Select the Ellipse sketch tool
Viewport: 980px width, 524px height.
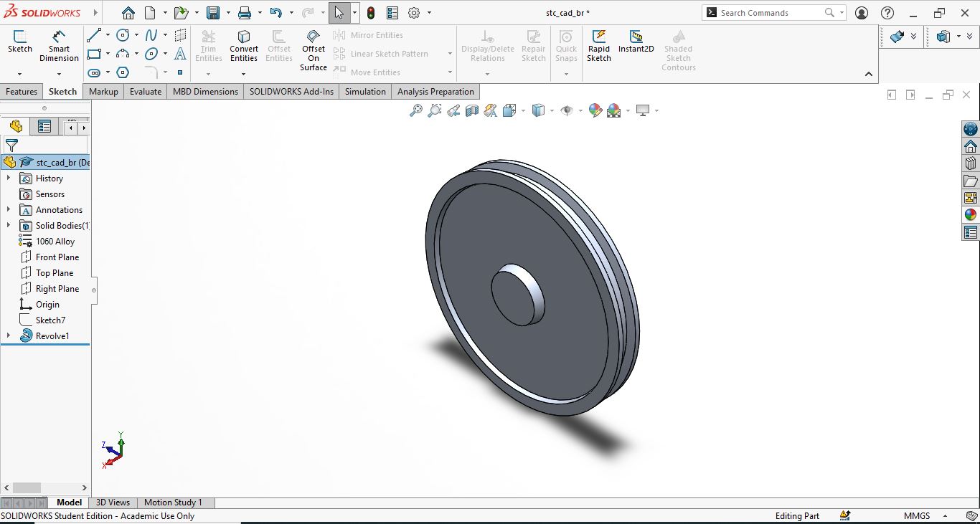[x=151, y=54]
